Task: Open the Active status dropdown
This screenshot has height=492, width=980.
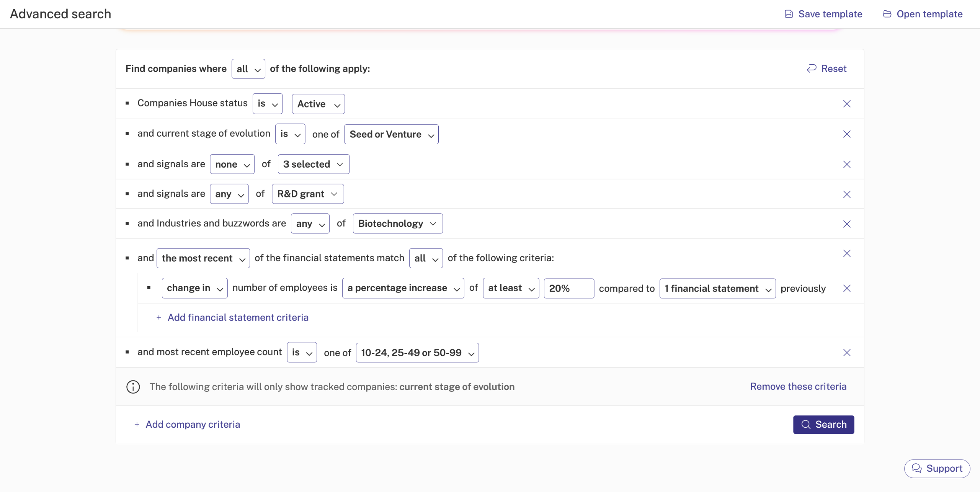Action: pos(318,104)
